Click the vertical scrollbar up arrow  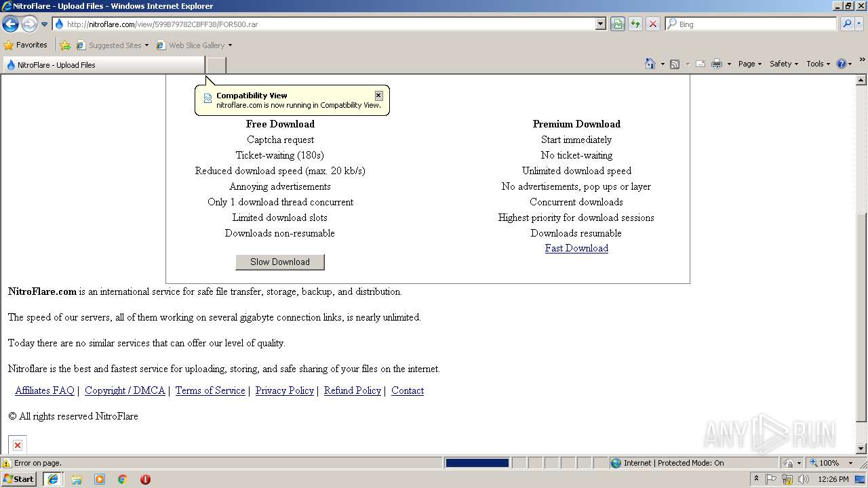point(862,80)
